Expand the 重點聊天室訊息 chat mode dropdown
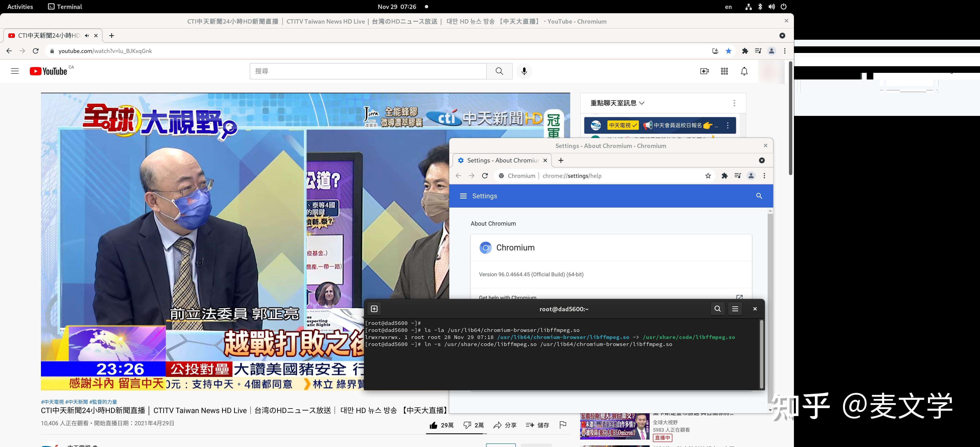Screen dimensions: 980x447 point(617,103)
